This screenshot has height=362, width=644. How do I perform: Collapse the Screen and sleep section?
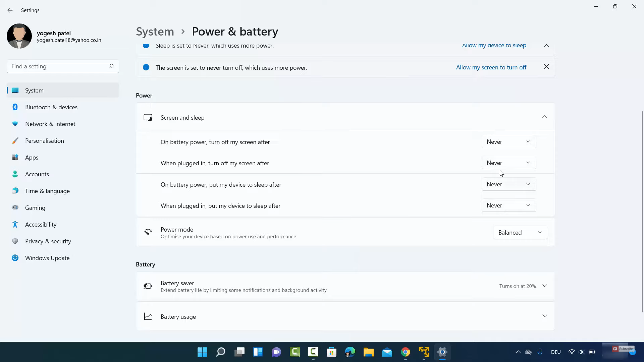(544, 117)
